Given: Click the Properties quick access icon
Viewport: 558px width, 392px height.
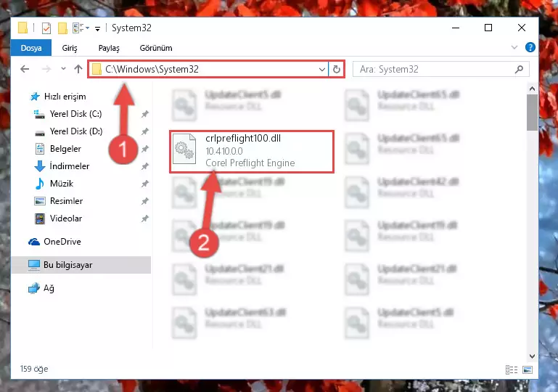Looking at the screenshot, I should 46,28.
